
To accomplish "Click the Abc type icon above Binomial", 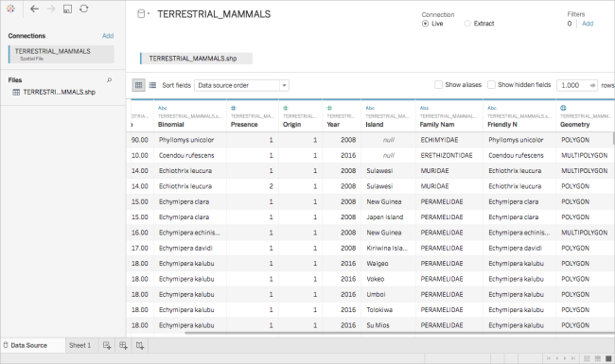I will [163, 108].
